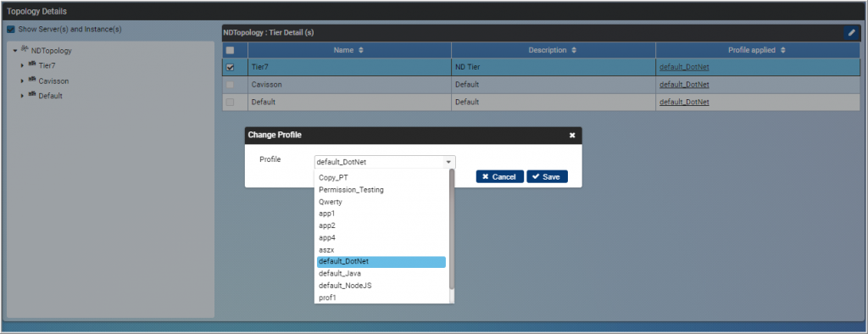Toggle the select-all checkbox in table header
The width and height of the screenshot is (868, 334).
(231, 50)
